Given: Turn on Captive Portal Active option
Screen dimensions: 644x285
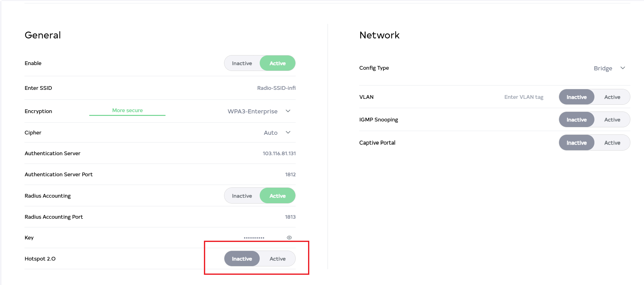Looking at the screenshot, I should click(x=612, y=143).
